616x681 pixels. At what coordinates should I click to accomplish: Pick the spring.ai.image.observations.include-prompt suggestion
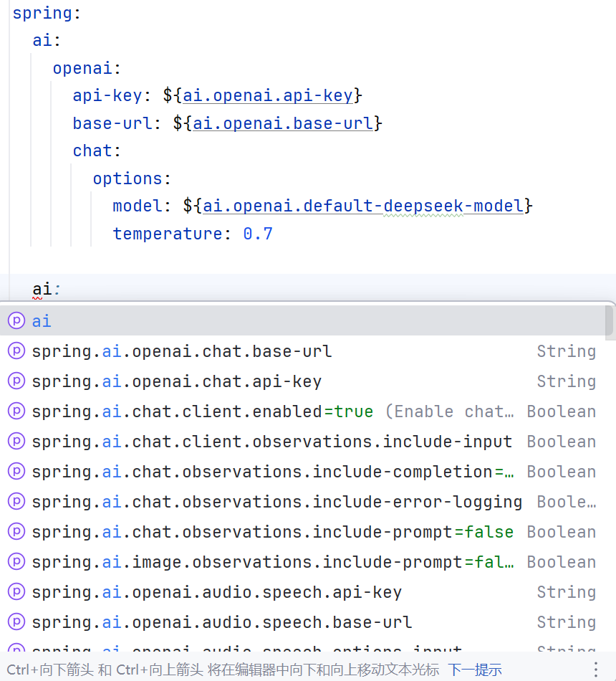(302, 561)
